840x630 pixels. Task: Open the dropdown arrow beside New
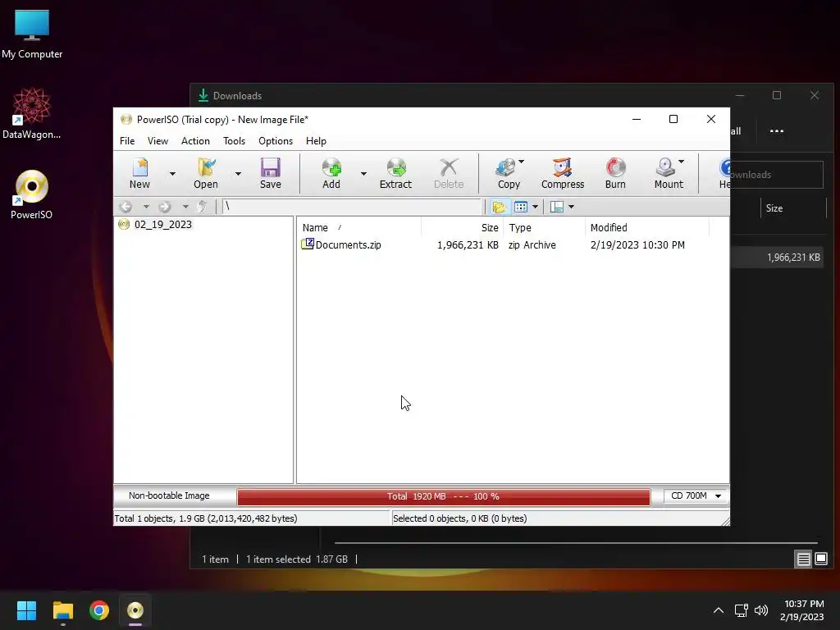(172, 174)
